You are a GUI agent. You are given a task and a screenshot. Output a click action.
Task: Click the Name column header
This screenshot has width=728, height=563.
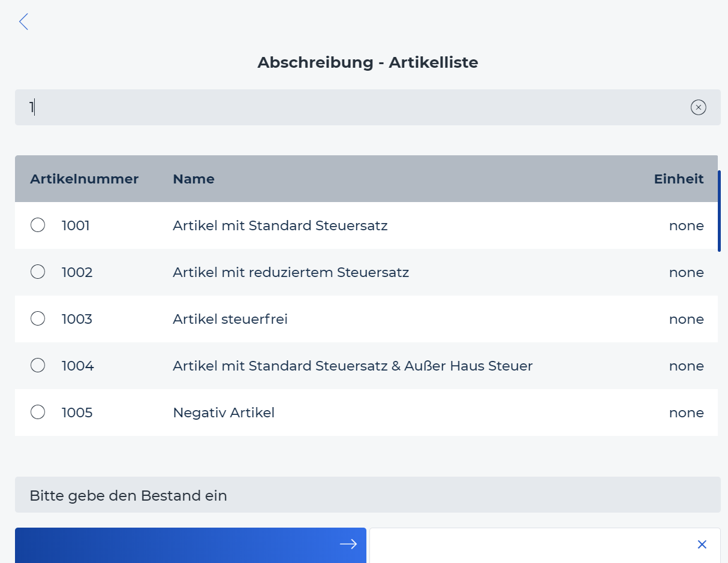pos(194,179)
